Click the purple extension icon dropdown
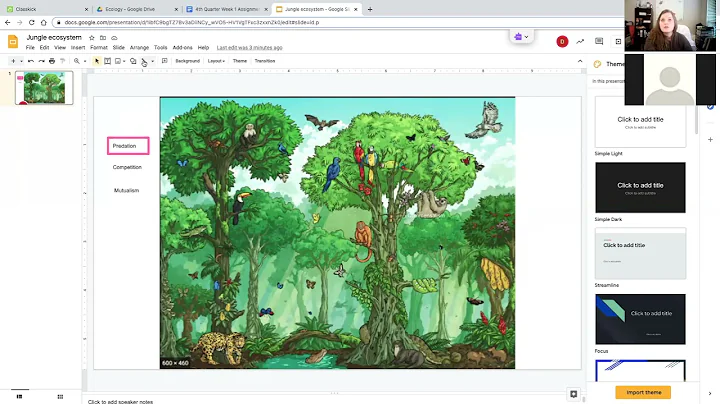Viewport: 720px width, 404px height. [x=521, y=37]
